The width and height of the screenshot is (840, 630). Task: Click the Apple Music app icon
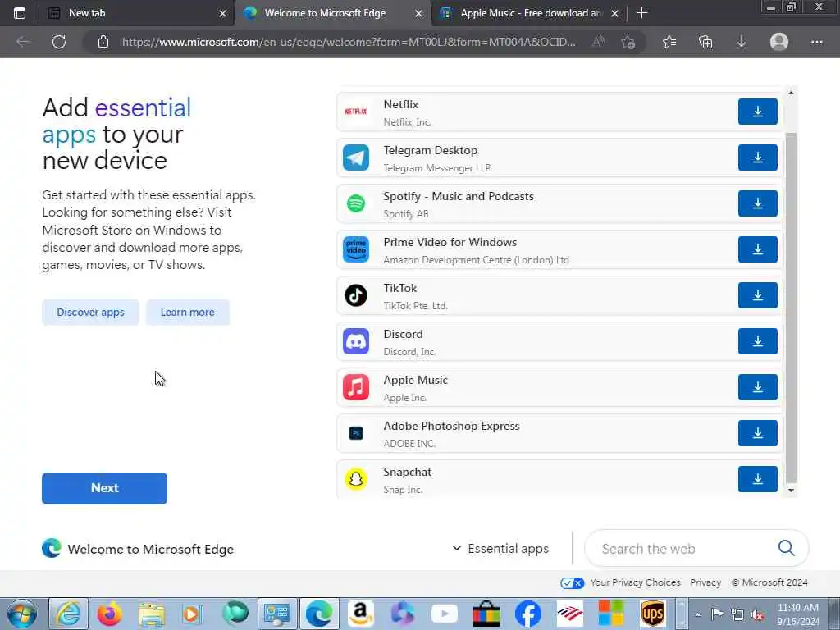click(x=356, y=387)
